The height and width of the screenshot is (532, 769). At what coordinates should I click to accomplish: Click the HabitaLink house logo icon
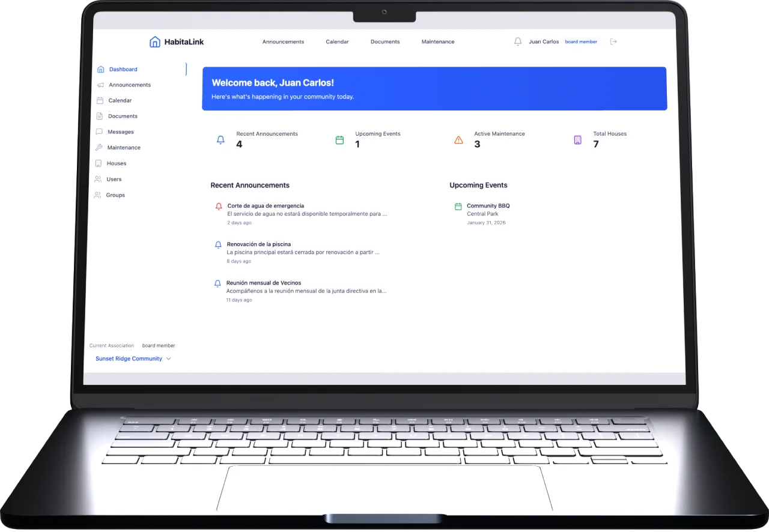coord(155,42)
